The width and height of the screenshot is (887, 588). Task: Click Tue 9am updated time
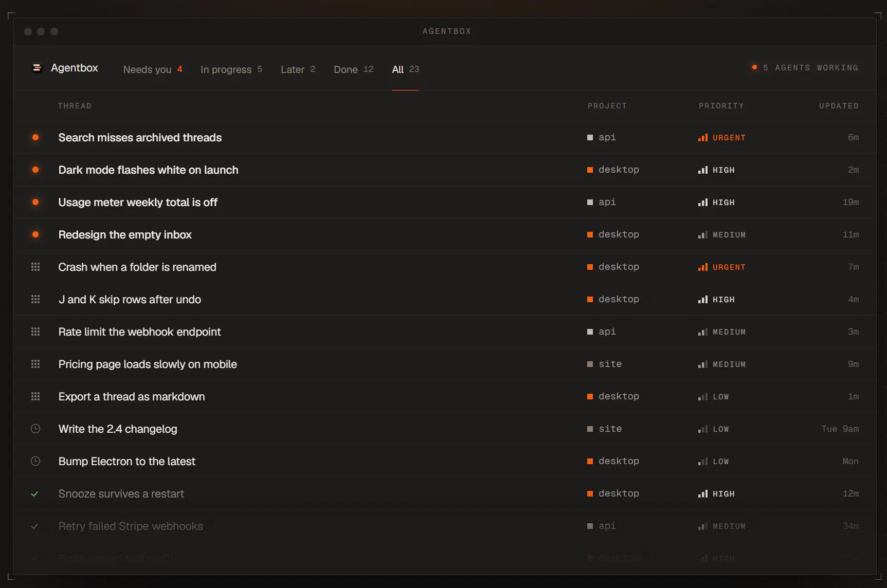[840, 429]
